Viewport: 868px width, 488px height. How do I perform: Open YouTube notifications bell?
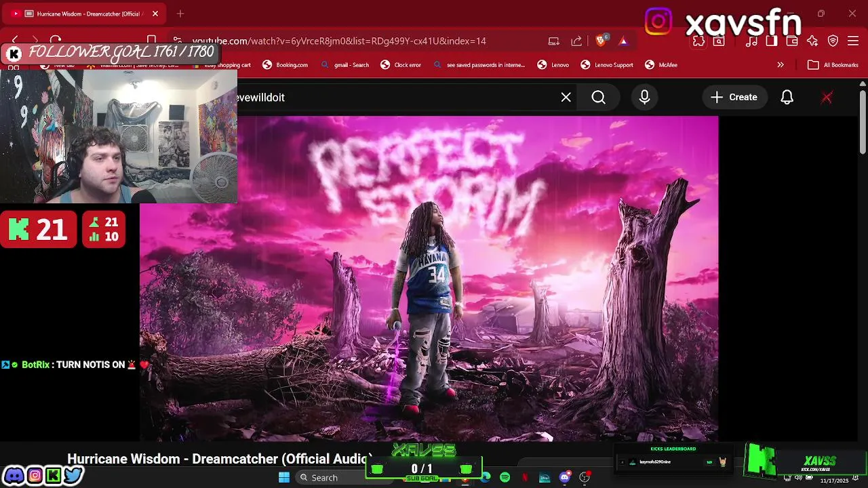(x=787, y=98)
